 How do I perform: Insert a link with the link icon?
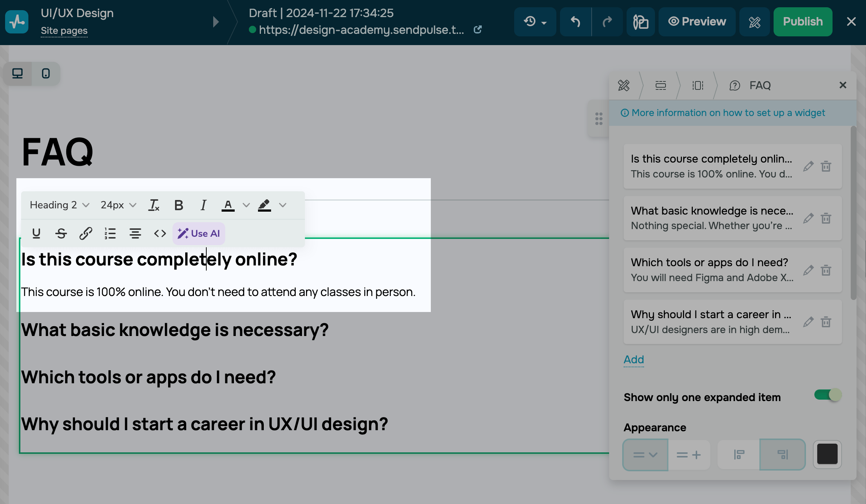click(x=86, y=233)
